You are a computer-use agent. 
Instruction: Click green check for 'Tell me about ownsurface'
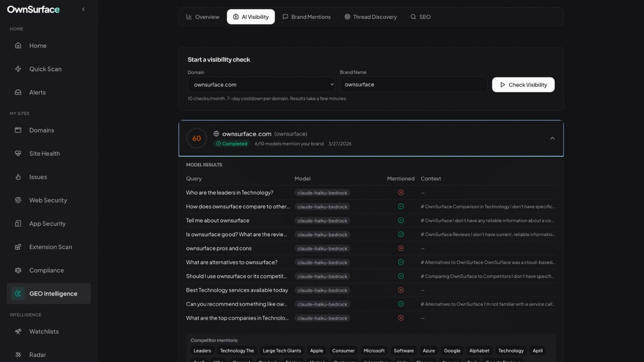pyautogui.click(x=401, y=221)
